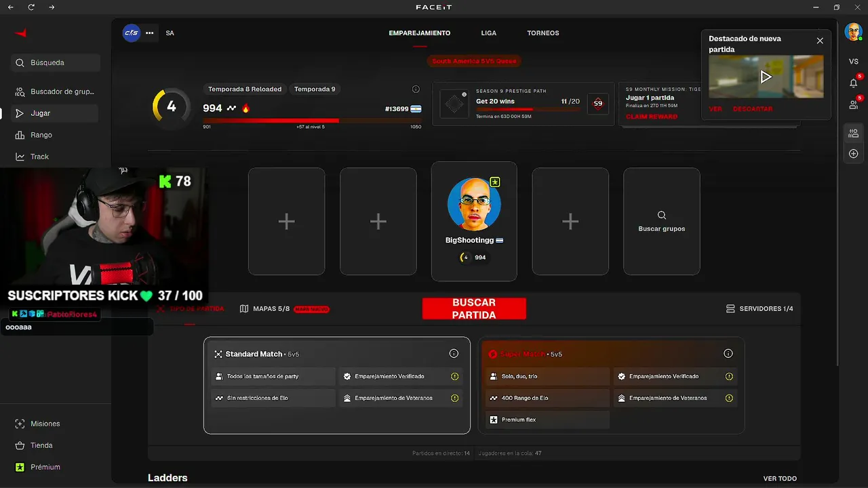Focus the Búsqueda search field
The width and height of the screenshot is (868, 488).
click(55, 62)
